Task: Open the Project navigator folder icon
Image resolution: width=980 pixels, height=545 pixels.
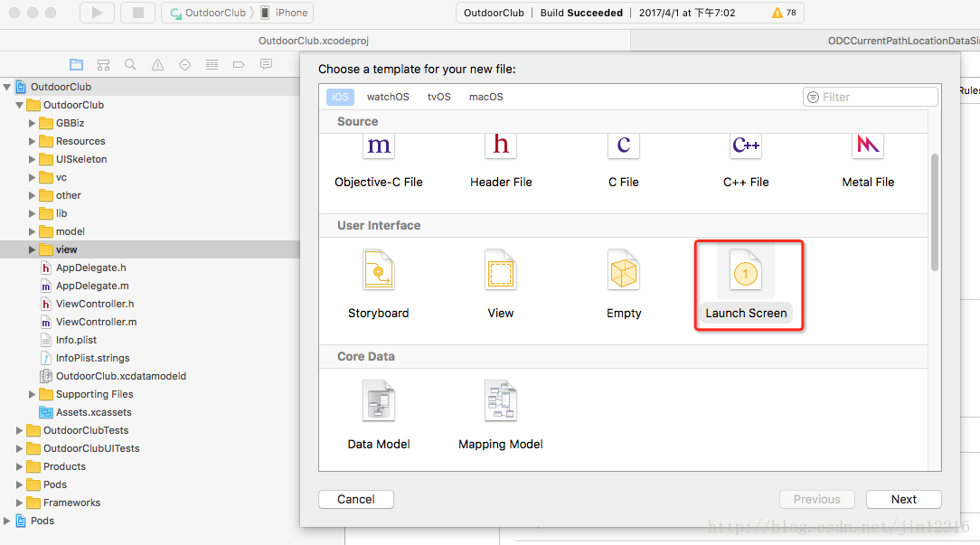Action: click(76, 64)
